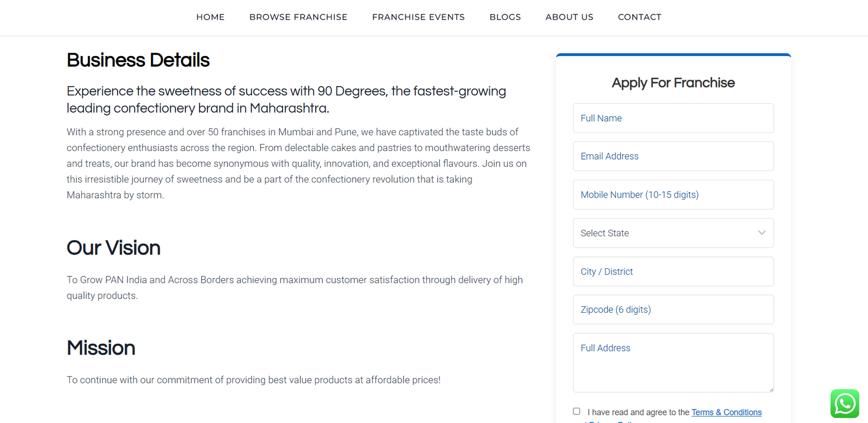Navigate to FRANCHISE EVENTS
Screen dimensions: 868x423
pyautogui.click(x=418, y=17)
